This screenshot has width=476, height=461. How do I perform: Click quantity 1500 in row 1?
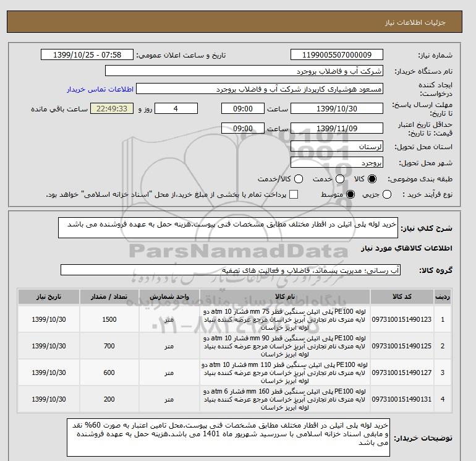click(109, 319)
